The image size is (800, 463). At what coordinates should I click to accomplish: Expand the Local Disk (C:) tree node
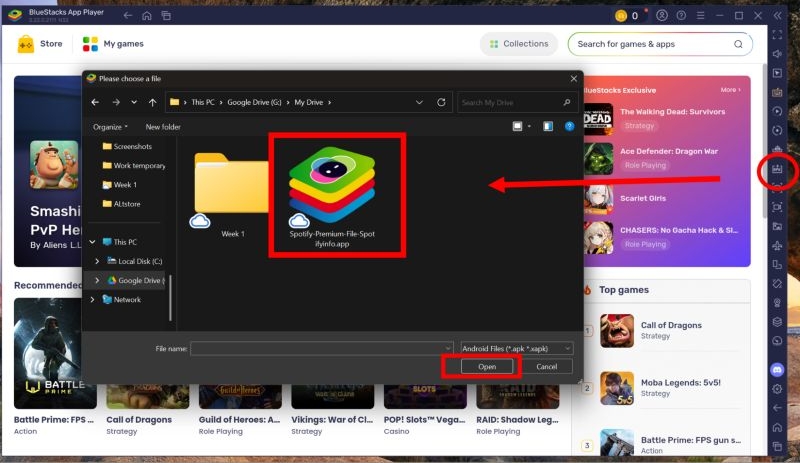(x=97, y=261)
